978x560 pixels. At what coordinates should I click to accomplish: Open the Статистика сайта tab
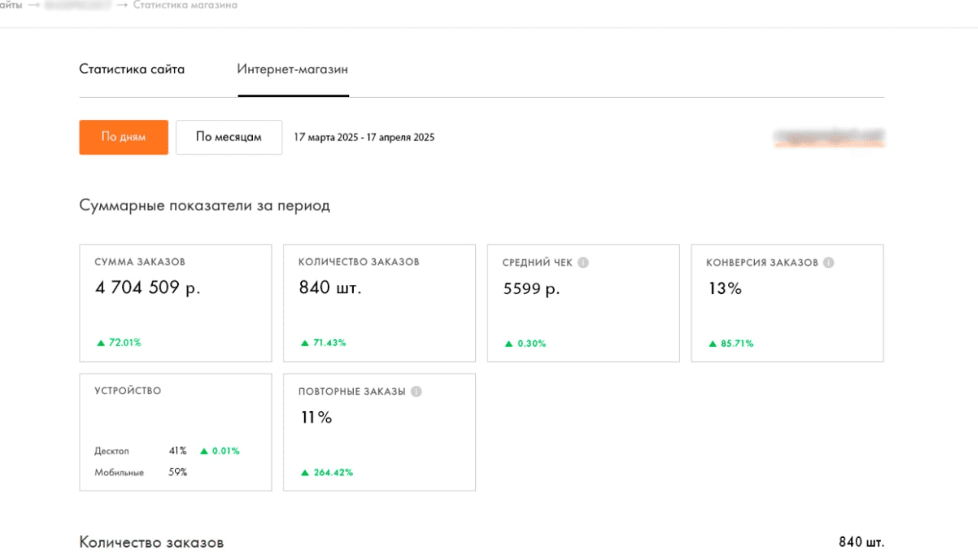(x=132, y=70)
